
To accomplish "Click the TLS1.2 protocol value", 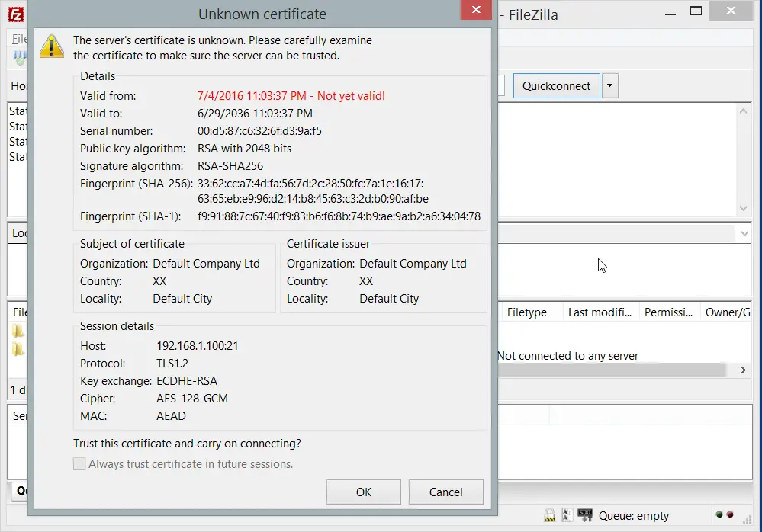I will 172,363.
